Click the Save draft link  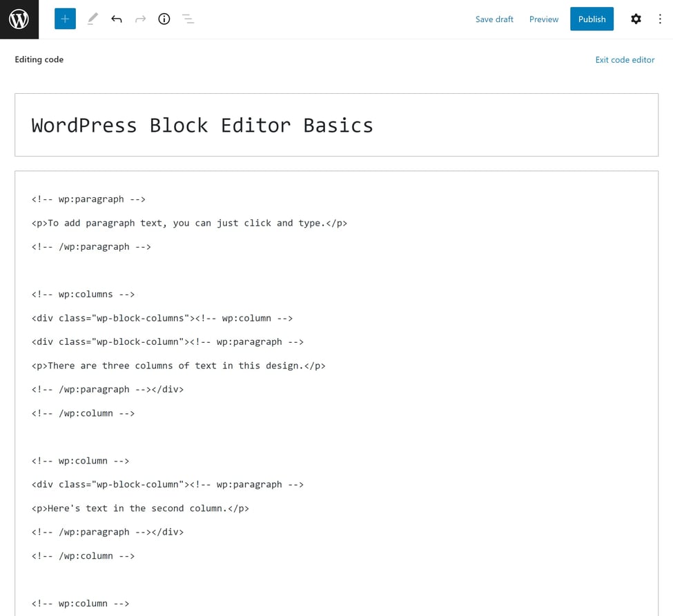494,19
